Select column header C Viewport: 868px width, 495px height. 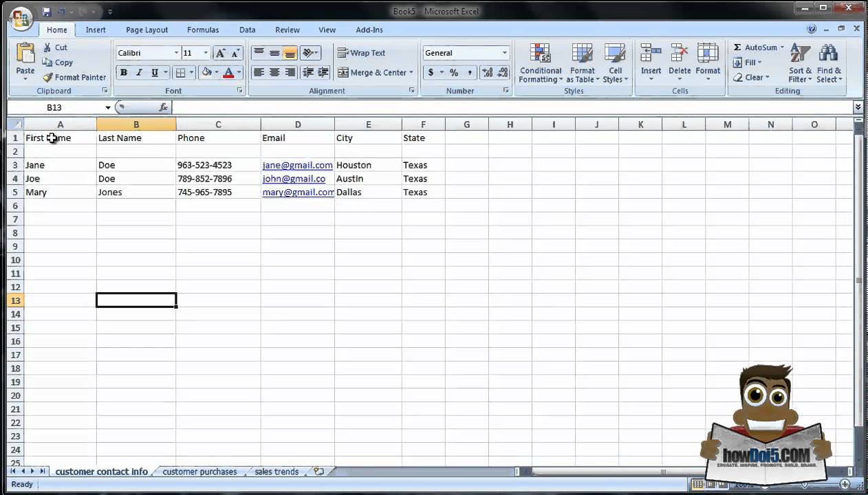pos(218,124)
